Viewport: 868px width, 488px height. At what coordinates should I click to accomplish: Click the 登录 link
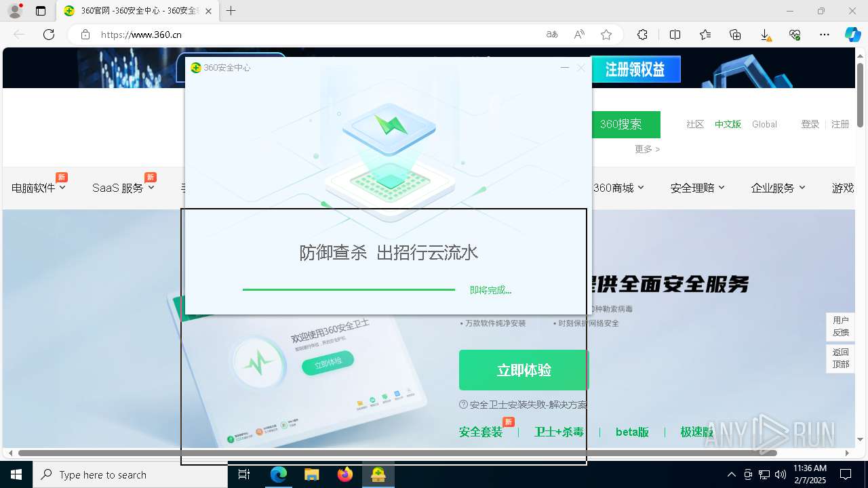(810, 125)
